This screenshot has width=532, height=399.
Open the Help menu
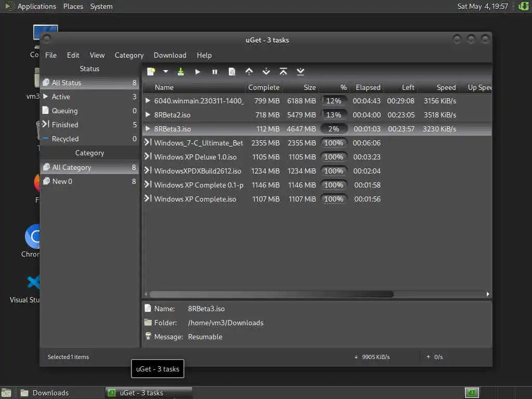pos(204,55)
